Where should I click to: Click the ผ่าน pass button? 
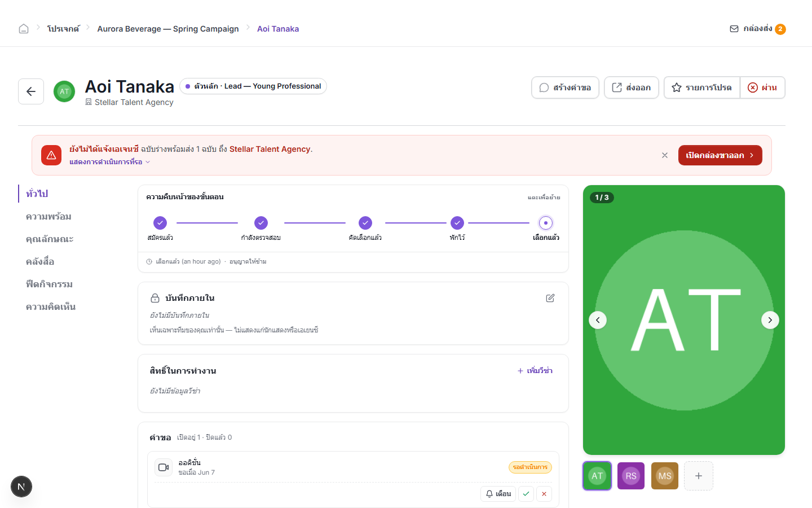click(762, 87)
